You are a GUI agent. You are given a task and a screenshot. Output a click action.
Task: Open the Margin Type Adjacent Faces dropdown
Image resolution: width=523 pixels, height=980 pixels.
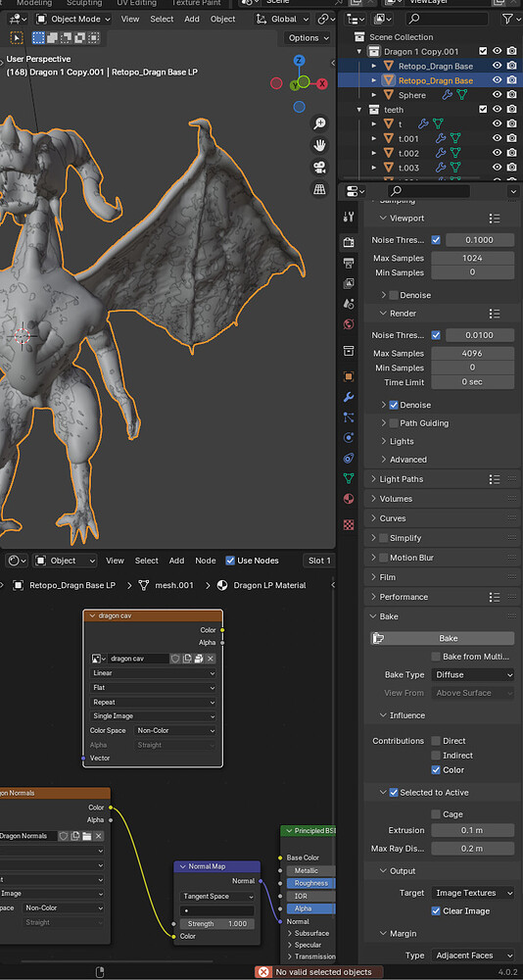pyautogui.click(x=472, y=955)
